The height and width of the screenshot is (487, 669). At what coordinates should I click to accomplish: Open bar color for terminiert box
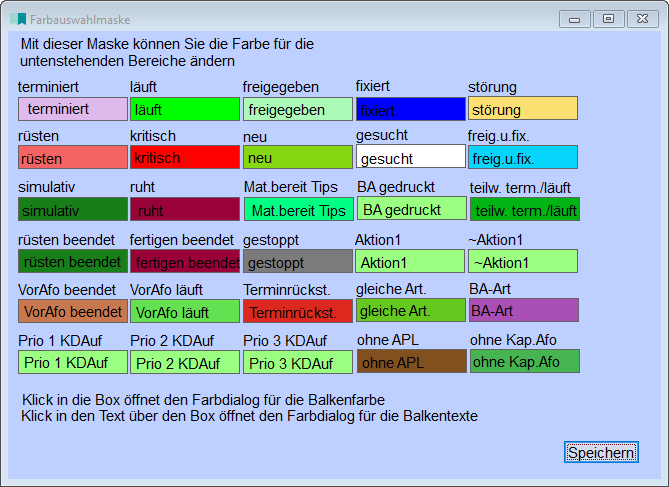(73, 109)
